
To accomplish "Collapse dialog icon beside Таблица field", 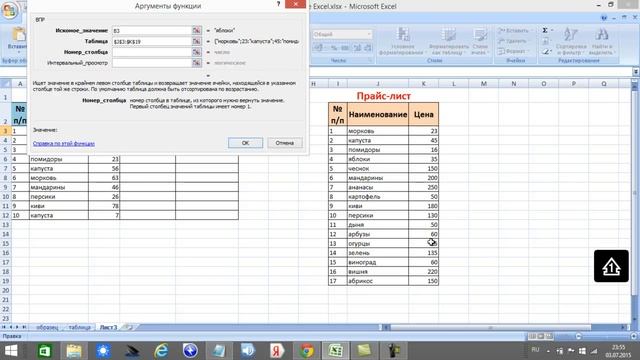I will pos(197,41).
